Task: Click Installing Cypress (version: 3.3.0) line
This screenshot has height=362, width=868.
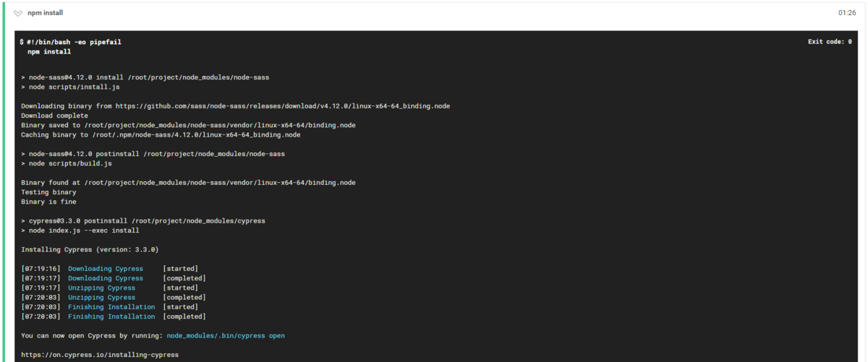Action: click(x=90, y=249)
